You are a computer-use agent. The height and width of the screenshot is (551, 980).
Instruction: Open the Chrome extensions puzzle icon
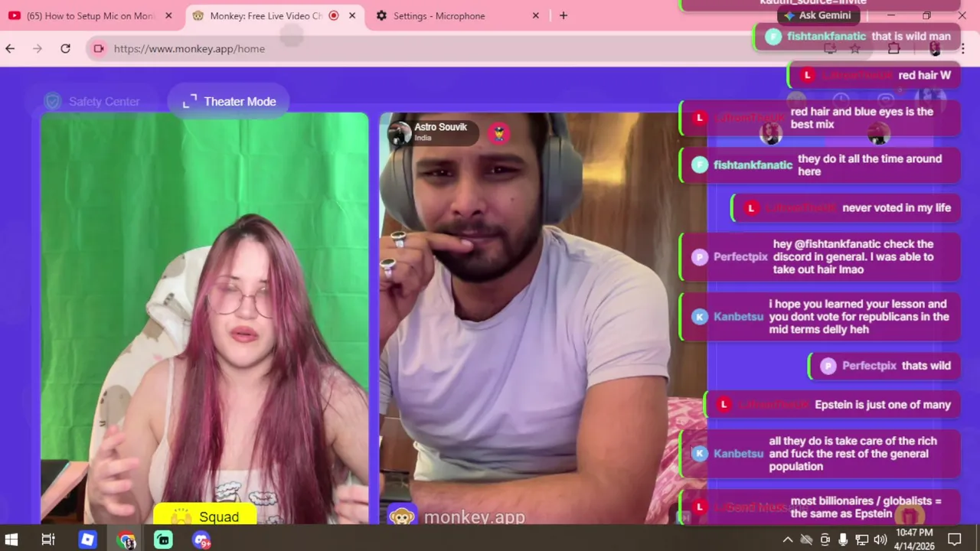[x=893, y=48]
